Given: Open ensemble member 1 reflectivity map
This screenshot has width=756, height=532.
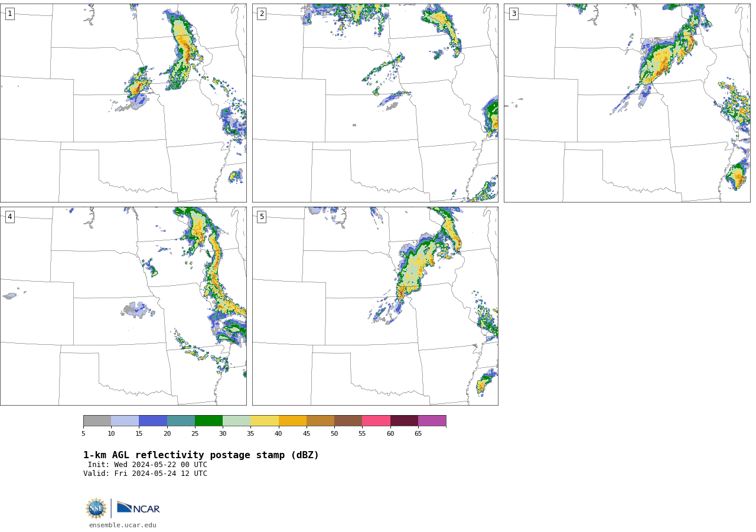Looking at the screenshot, I should (123, 103).
